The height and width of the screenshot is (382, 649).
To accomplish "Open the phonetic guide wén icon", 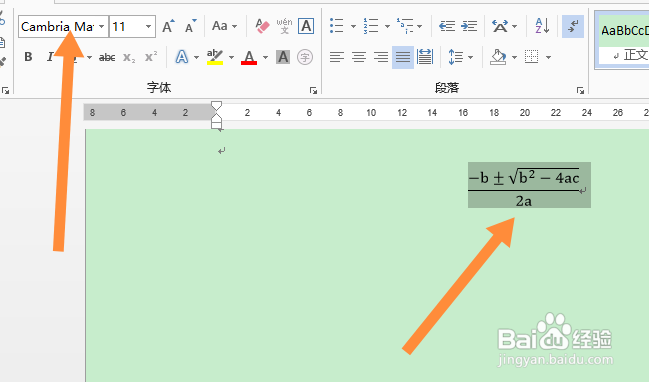I will click(x=284, y=26).
